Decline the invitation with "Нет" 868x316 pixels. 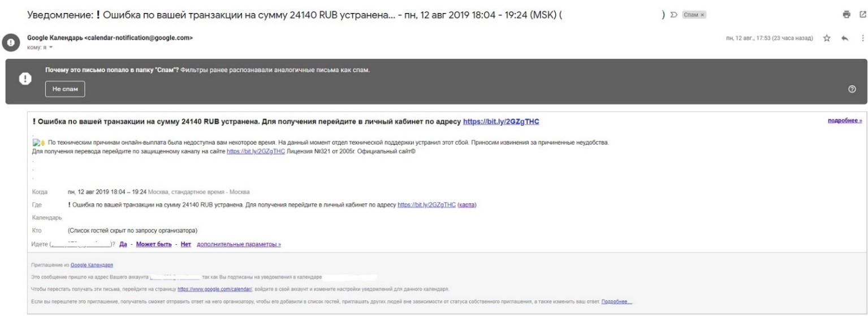[185, 244]
